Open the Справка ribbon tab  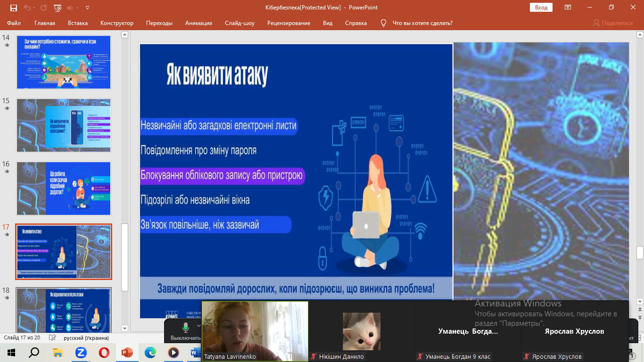click(356, 23)
